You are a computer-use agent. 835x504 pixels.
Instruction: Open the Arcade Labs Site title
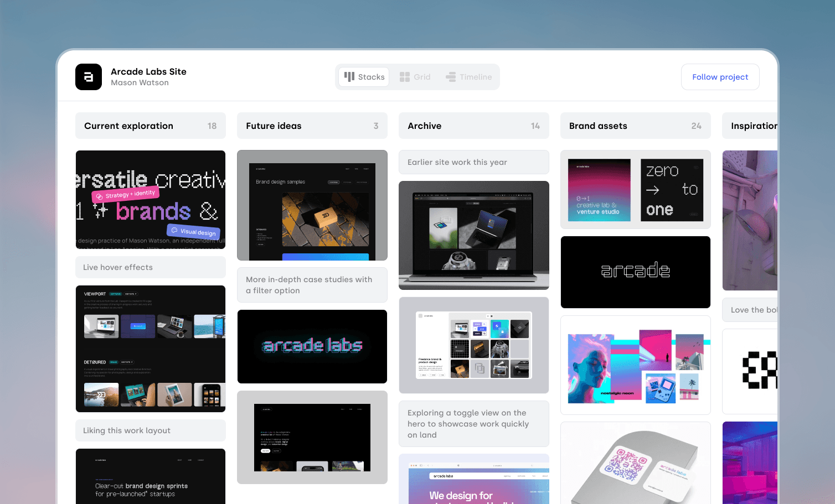[148, 71]
